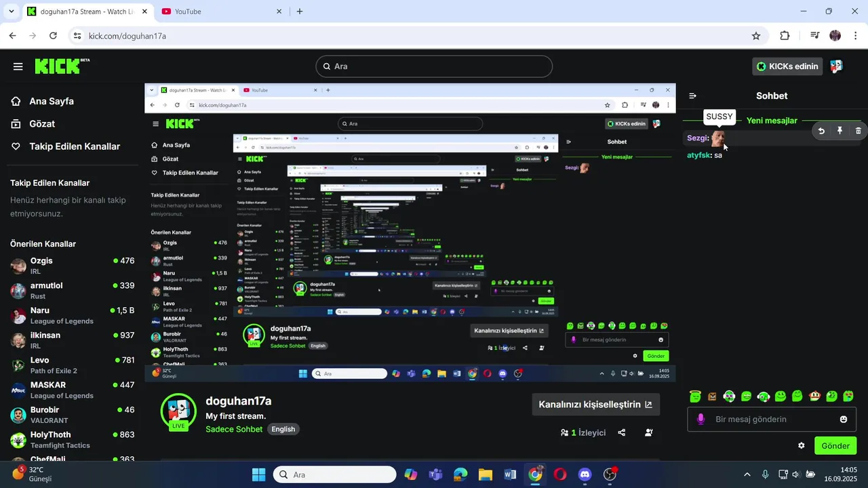Insert the monkey face emote
The image size is (868, 488).
point(814,396)
